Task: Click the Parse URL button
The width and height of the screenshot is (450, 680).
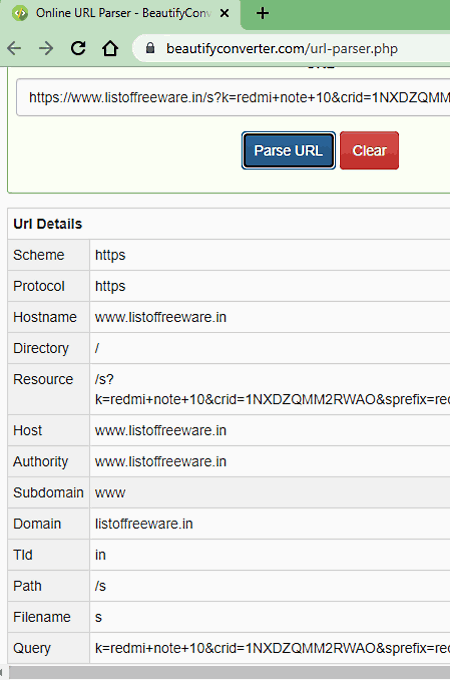Action: point(288,150)
